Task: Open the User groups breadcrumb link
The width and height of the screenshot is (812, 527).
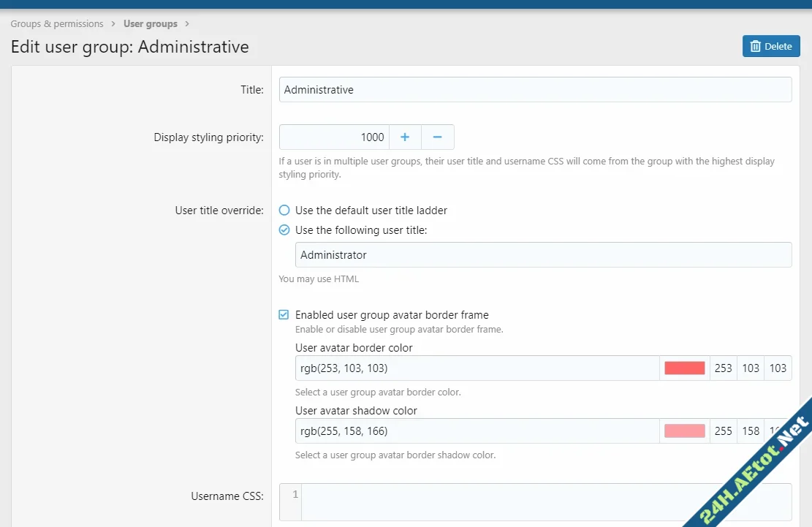Action: point(151,24)
